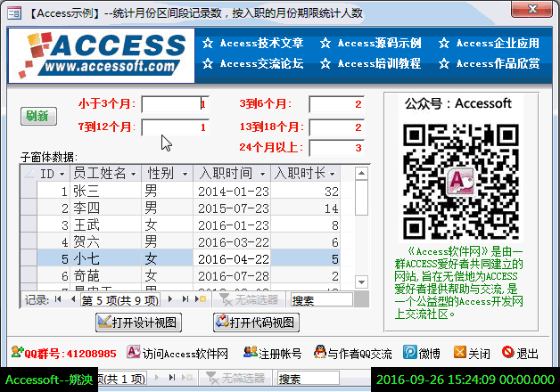Select the row selector for 张三
The height and width of the screenshot is (392, 560).
point(29,191)
